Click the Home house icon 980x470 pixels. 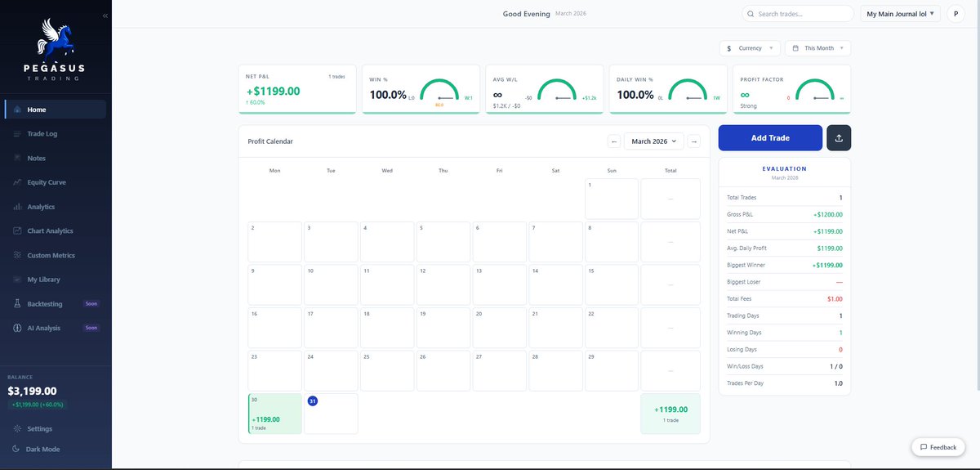coord(17,110)
